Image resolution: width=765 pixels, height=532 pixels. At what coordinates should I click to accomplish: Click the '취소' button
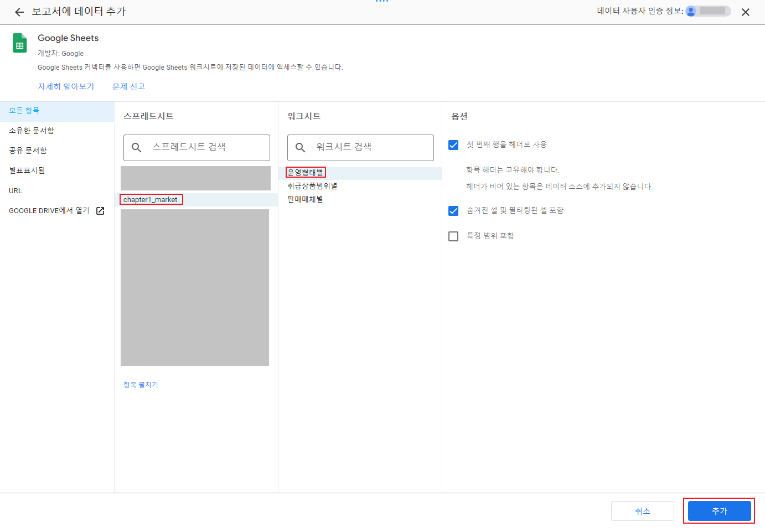pyautogui.click(x=643, y=511)
